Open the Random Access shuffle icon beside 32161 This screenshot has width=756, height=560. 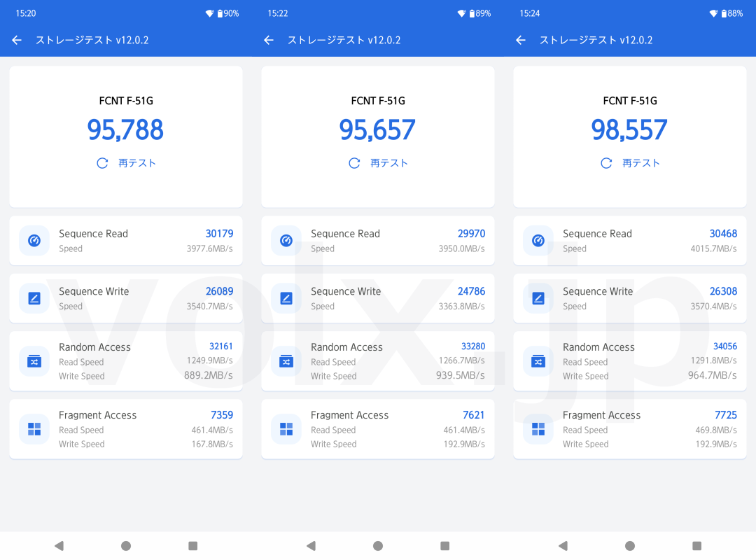(x=34, y=360)
